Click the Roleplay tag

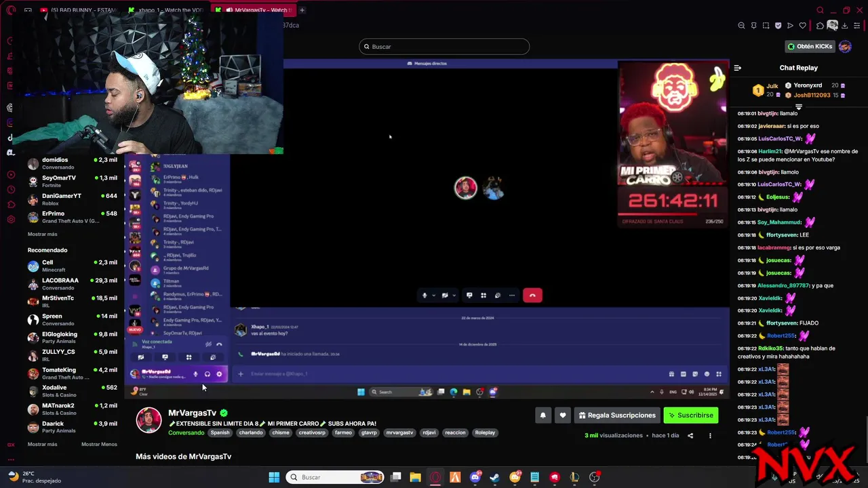click(485, 432)
